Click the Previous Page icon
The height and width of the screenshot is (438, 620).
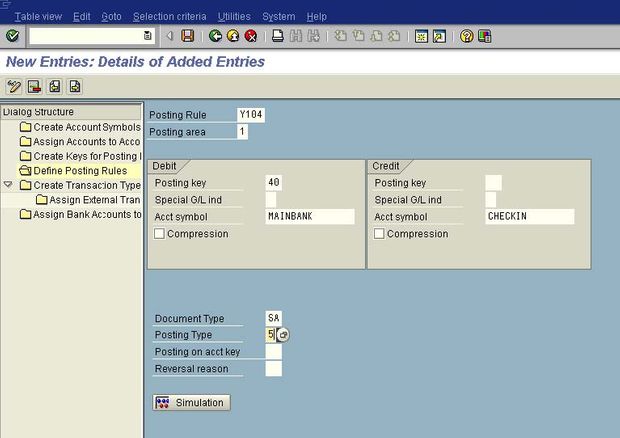[x=358, y=36]
